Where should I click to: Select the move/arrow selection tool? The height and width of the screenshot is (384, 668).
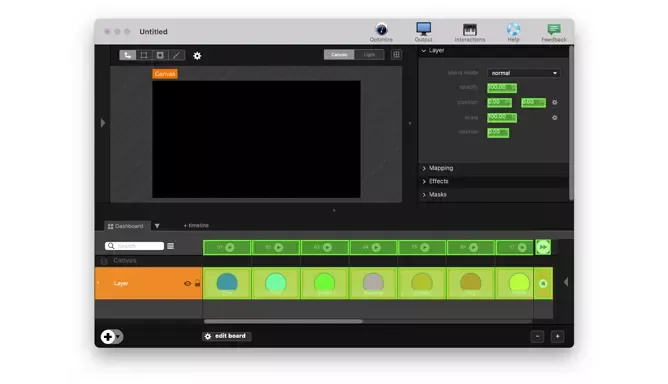click(x=128, y=55)
